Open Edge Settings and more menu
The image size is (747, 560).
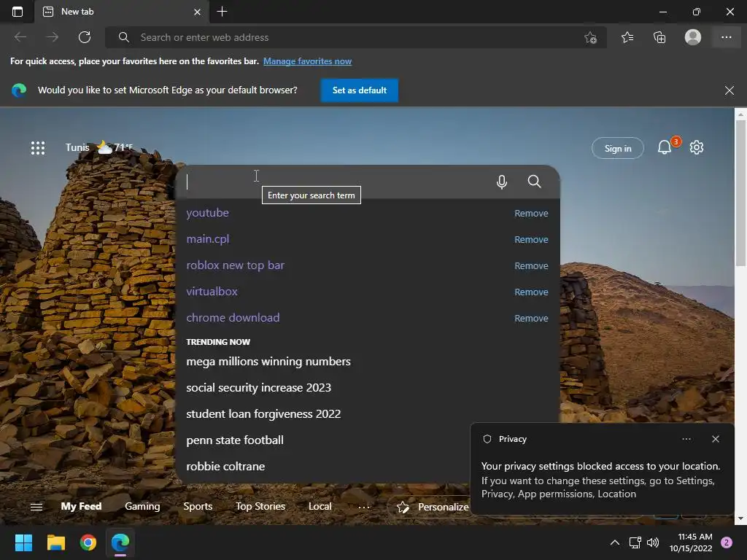click(726, 37)
